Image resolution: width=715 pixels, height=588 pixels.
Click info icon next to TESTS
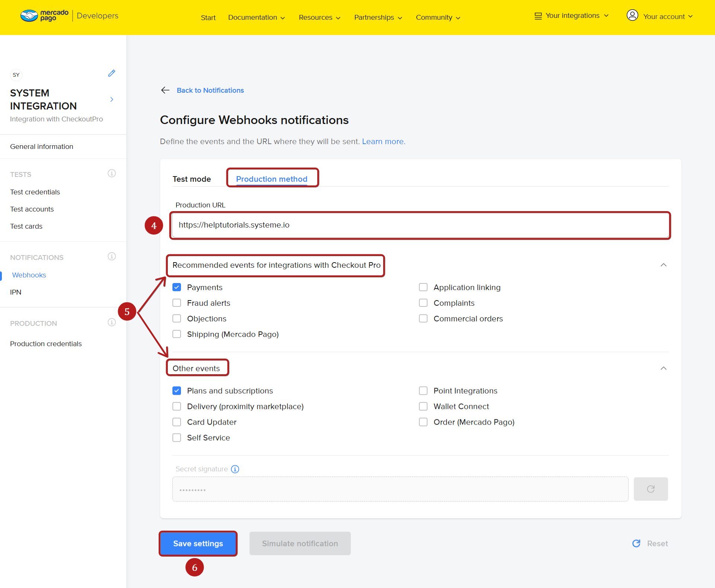click(111, 174)
